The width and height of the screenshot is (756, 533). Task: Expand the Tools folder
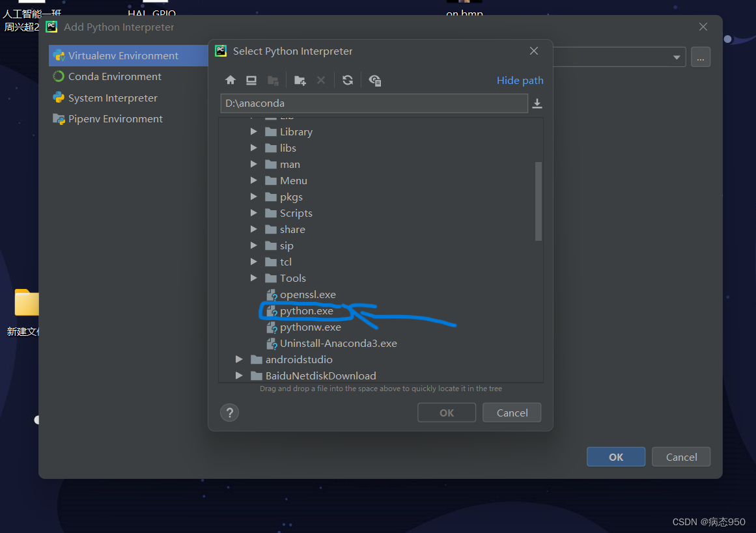[x=253, y=278]
